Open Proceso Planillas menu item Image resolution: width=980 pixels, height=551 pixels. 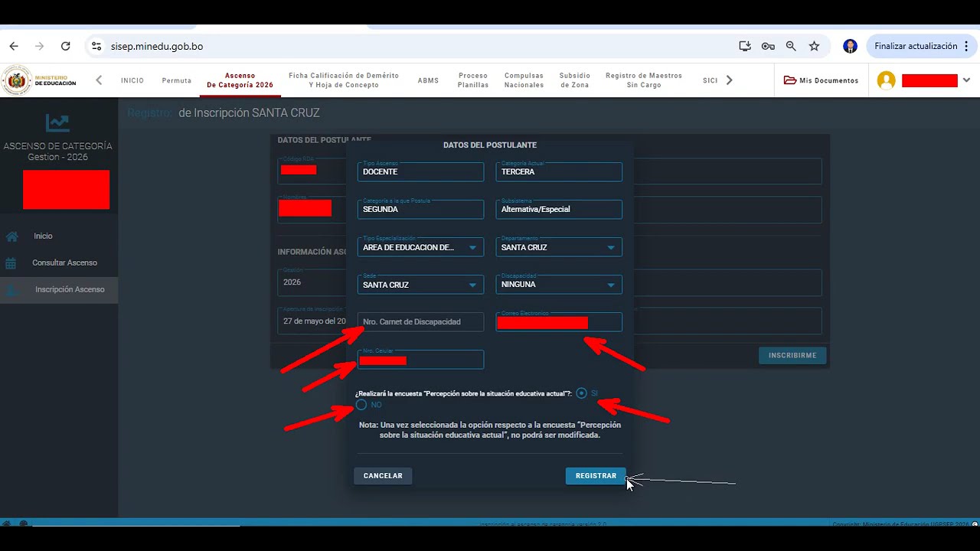click(473, 80)
